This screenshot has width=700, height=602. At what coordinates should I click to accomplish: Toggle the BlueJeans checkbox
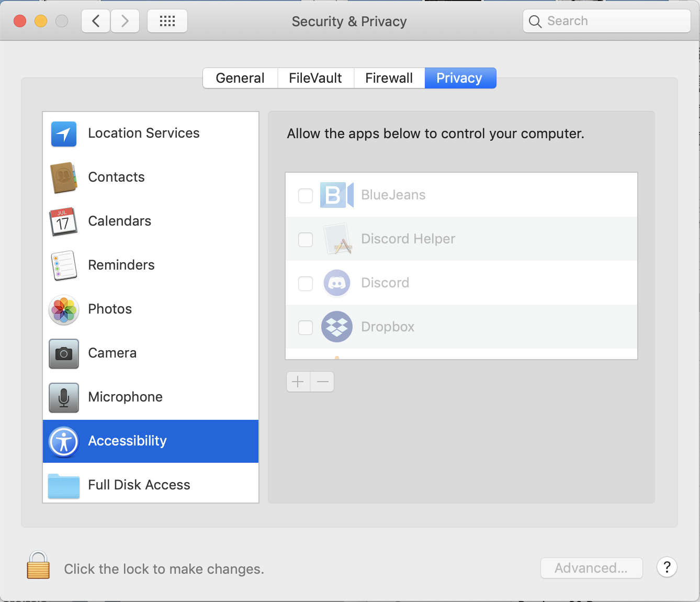tap(306, 196)
